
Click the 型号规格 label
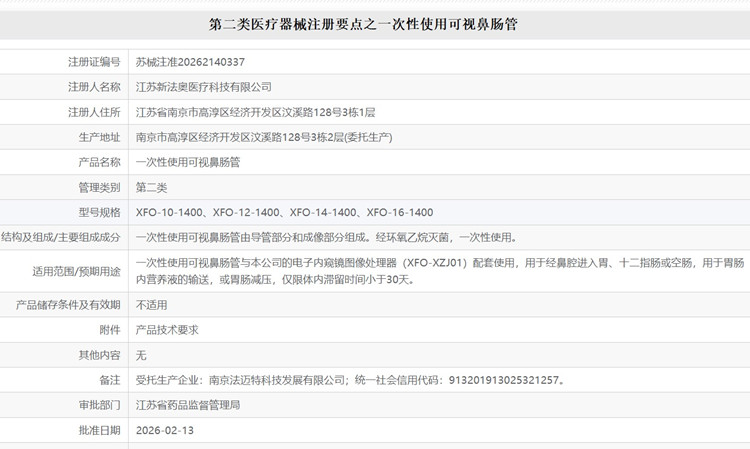[x=99, y=212]
